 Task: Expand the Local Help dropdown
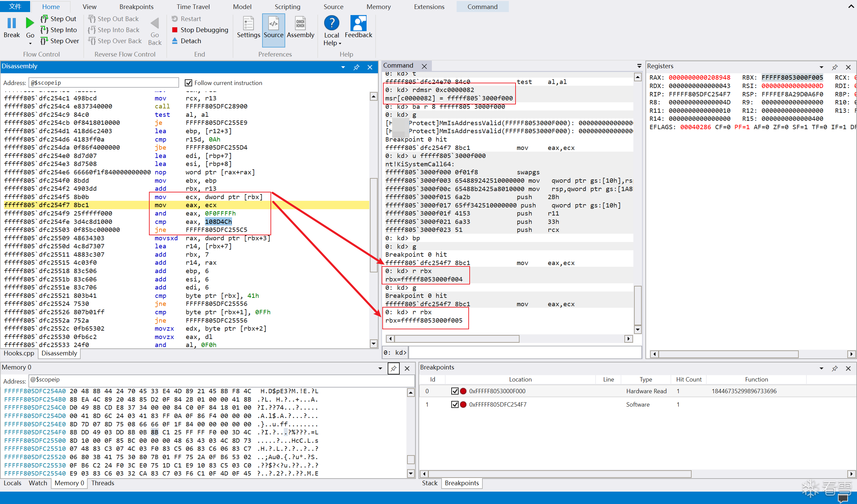tap(340, 44)
